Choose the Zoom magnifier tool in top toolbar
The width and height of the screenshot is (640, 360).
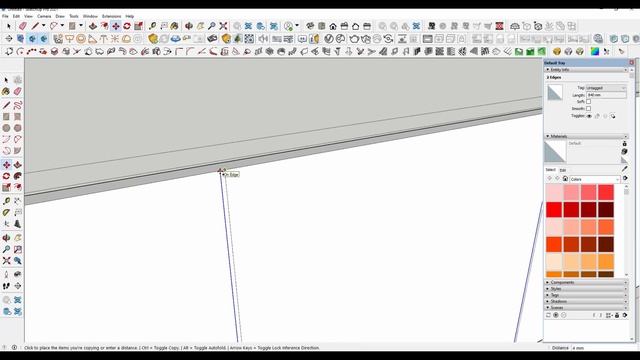212,26
